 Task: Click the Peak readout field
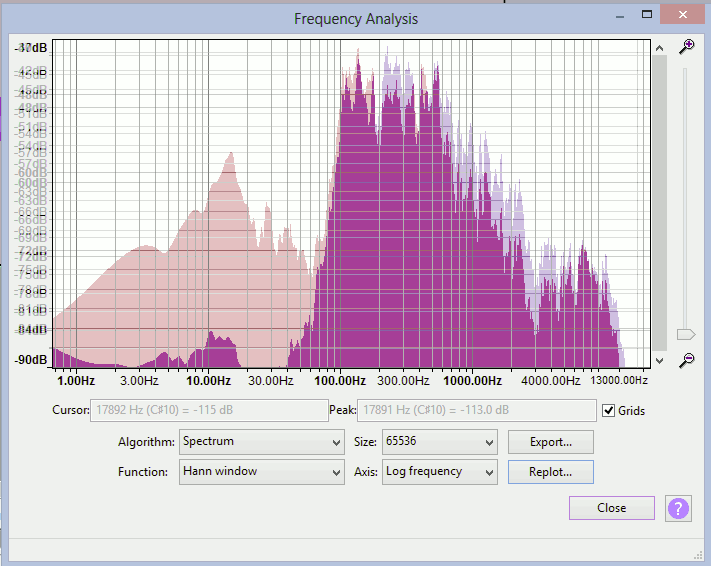click(x=477, y=410)
